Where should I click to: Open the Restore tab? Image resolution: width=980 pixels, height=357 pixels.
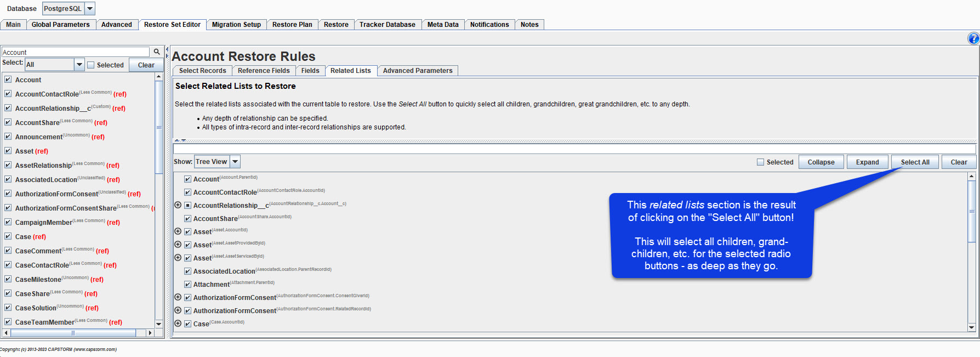point(336,25)
